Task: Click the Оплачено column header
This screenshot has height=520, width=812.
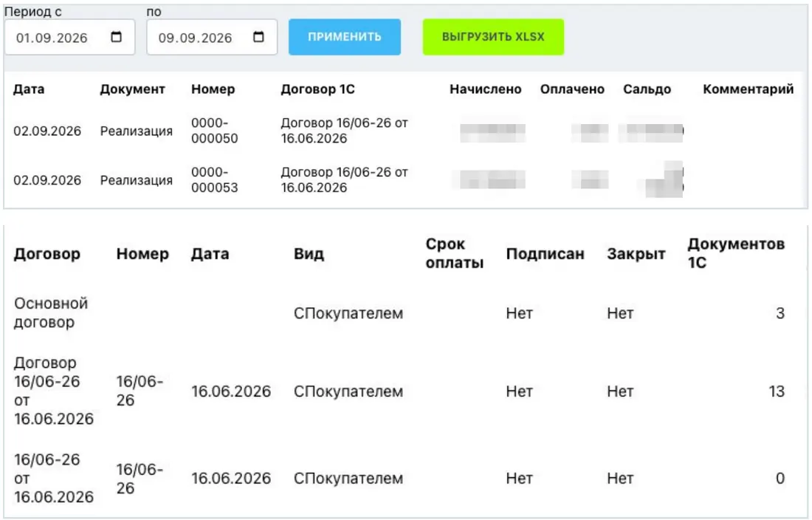Action: pos(571,89)
